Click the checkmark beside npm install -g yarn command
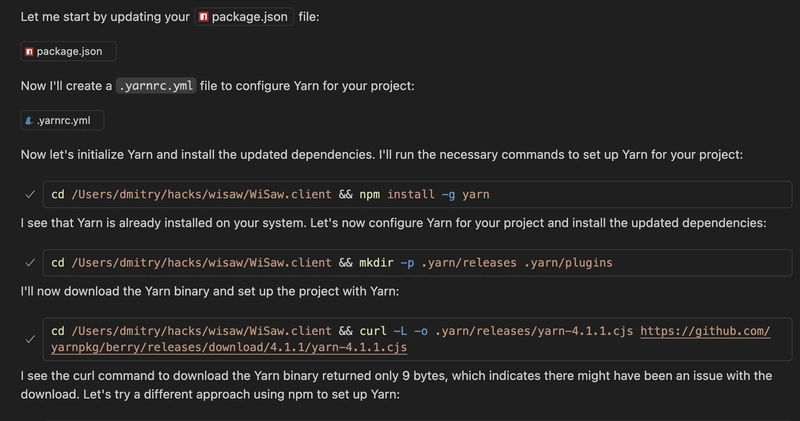 30,194
